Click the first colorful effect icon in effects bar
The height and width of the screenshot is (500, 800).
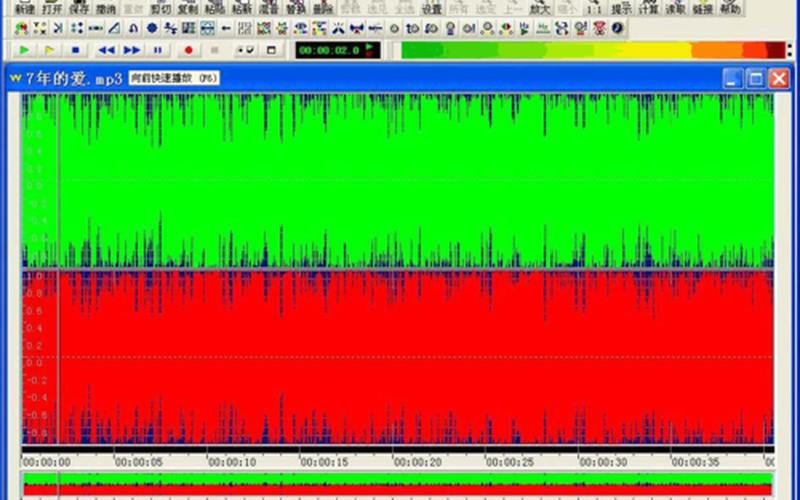coord(21,28)
